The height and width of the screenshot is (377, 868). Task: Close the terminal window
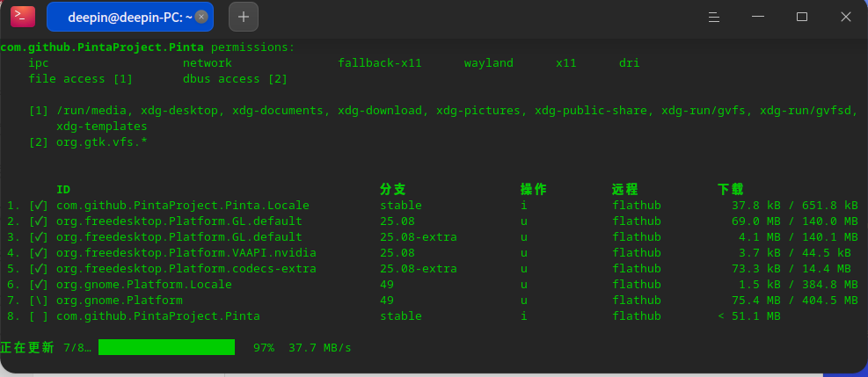click(x=846, y=17)
